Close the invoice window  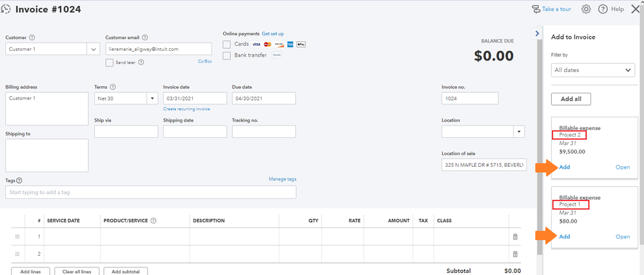coord(635,9)
